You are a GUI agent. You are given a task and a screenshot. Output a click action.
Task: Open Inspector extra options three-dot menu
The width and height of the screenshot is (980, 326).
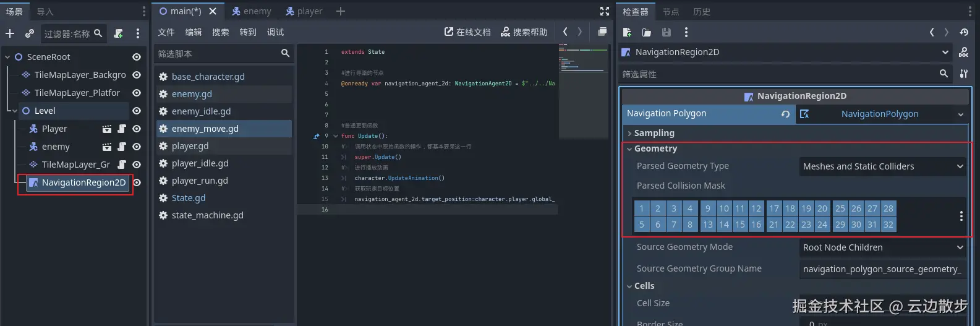(686, 32)
